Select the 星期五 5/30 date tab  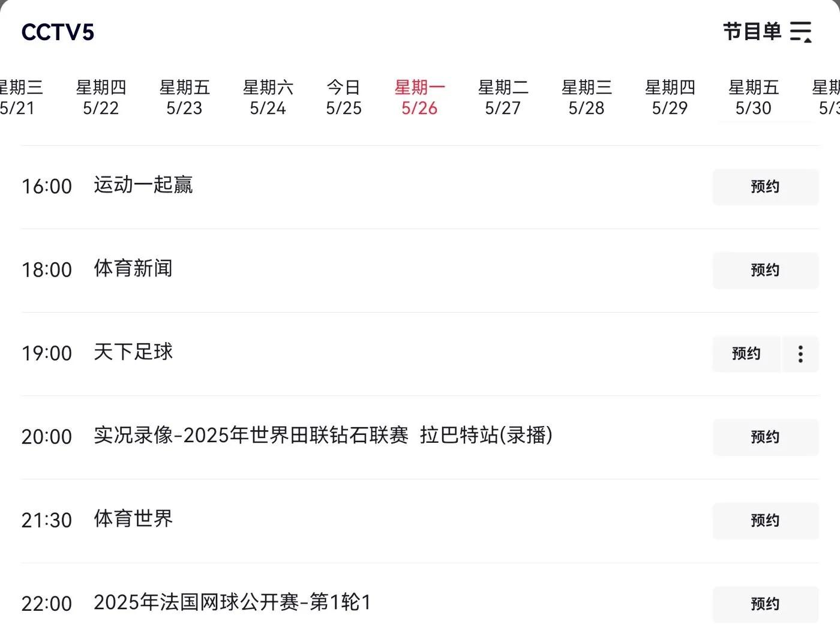(753, 97)
